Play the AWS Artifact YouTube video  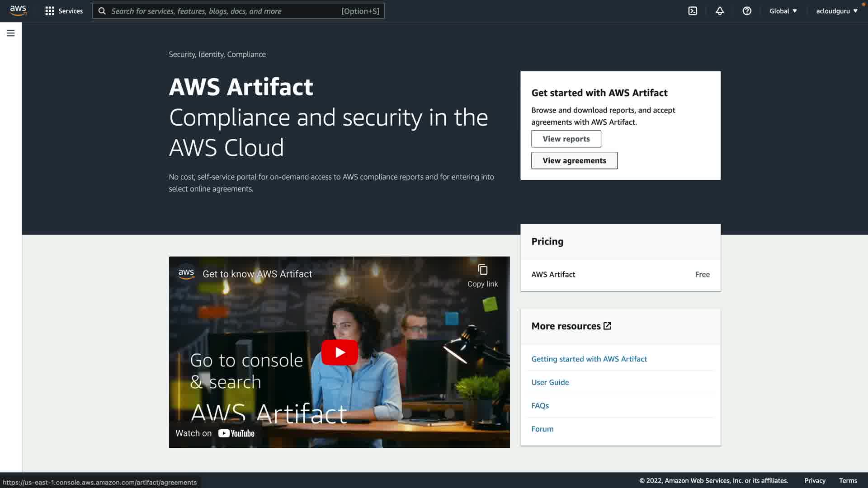pos(340,352)
